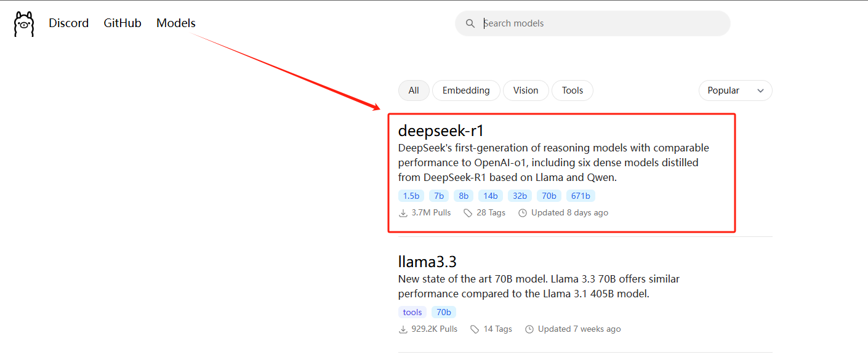The height and width of the screenshot is (357, 868).
Task: Select the 14b size tag
Action: tap(491, 196)
